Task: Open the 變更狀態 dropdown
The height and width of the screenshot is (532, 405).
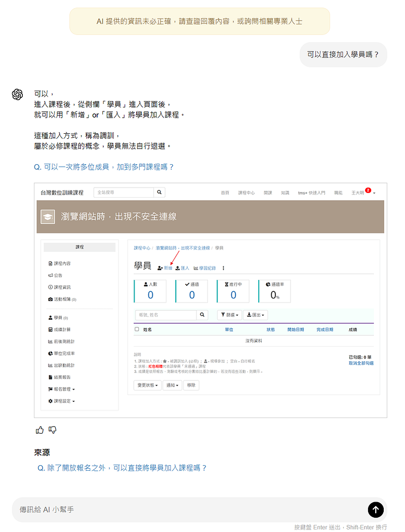Action: (147, 385)
